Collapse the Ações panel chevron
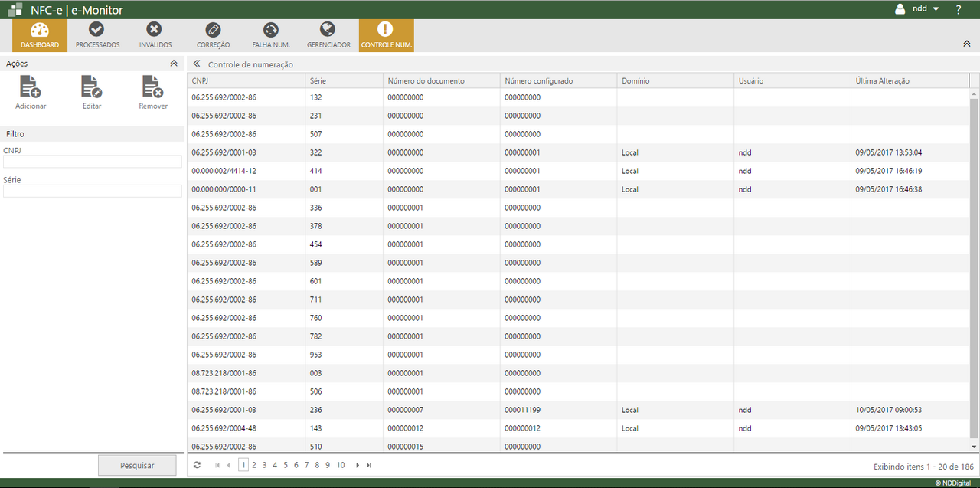980x488 pixels. click(x=174, y=64)
